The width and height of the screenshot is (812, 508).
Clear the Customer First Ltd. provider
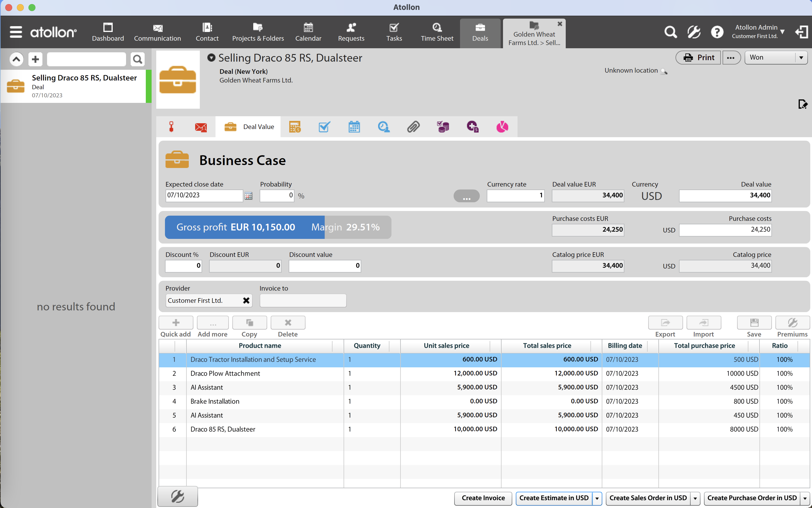tap(246, 300)
